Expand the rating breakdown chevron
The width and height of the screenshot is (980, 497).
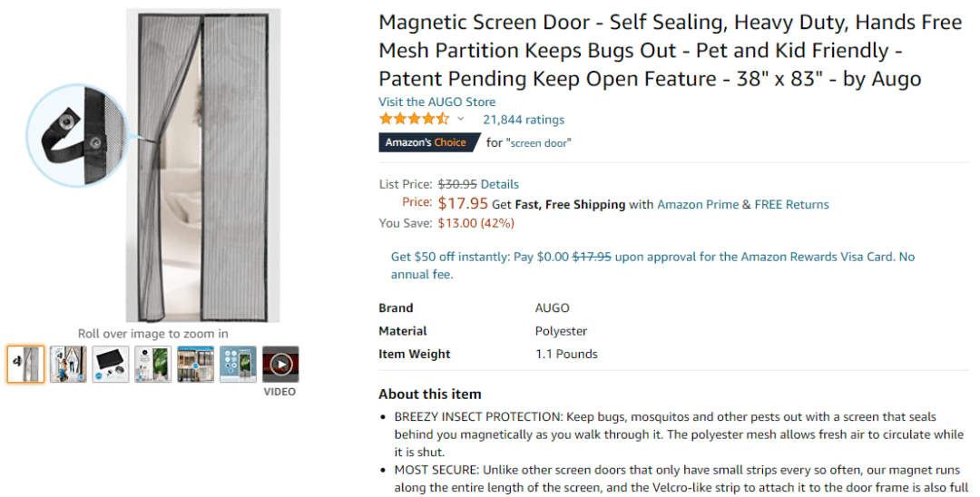[460, 119]
